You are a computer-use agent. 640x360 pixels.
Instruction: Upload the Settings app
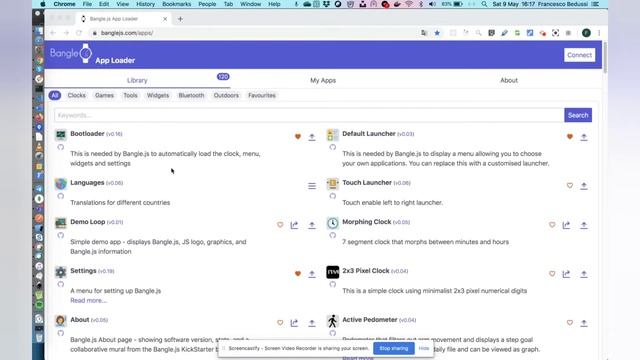[312, 274]
